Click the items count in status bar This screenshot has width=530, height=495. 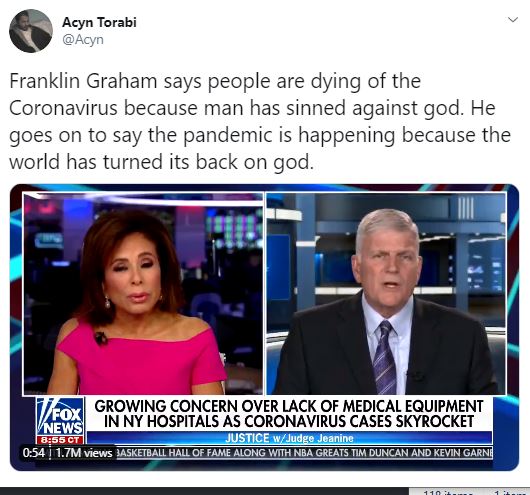(x=447, y=492)
